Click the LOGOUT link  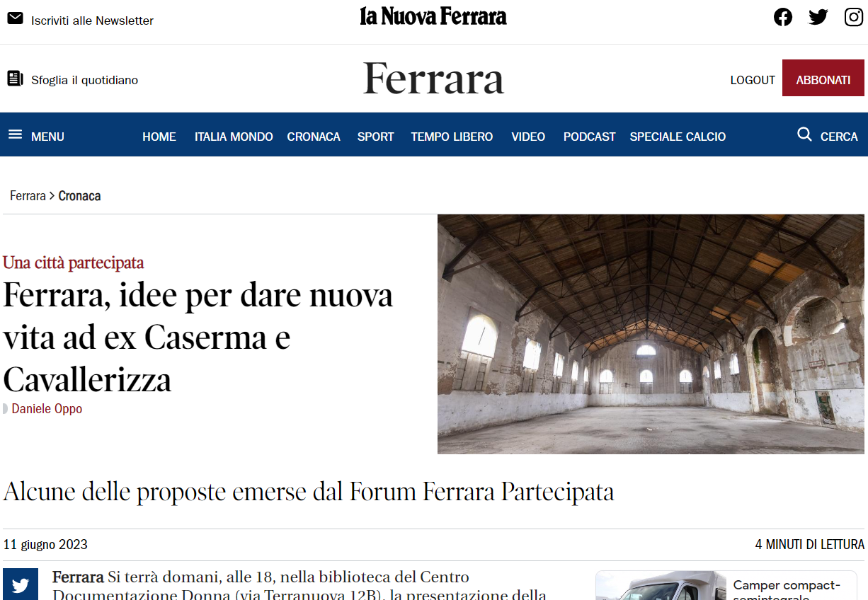pyautogui.click(x=753, y=80)
